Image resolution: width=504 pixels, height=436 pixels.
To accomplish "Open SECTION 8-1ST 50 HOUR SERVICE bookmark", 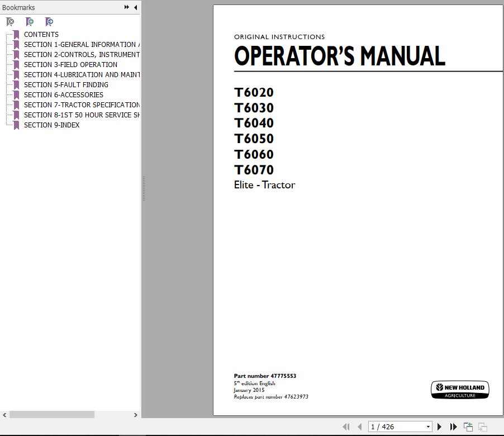I will pos(82,115).
